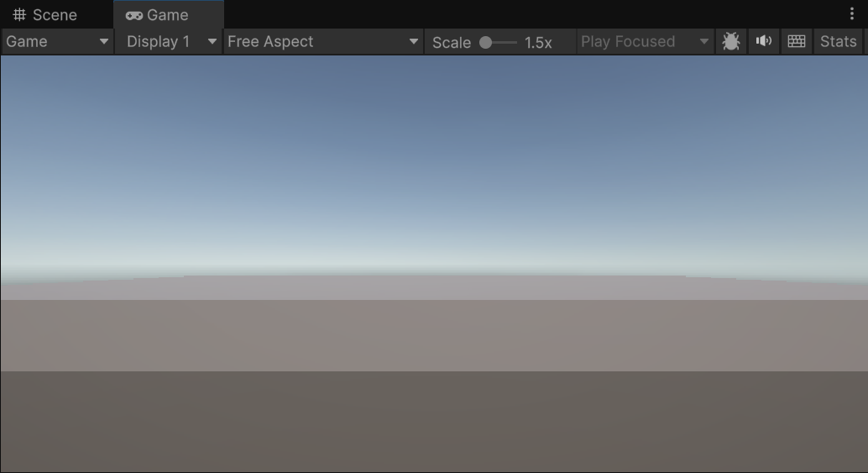The height and width of the screenshot is (473, 868).
Task: Open the three-dot panel options menu
Action: point(851,14)
